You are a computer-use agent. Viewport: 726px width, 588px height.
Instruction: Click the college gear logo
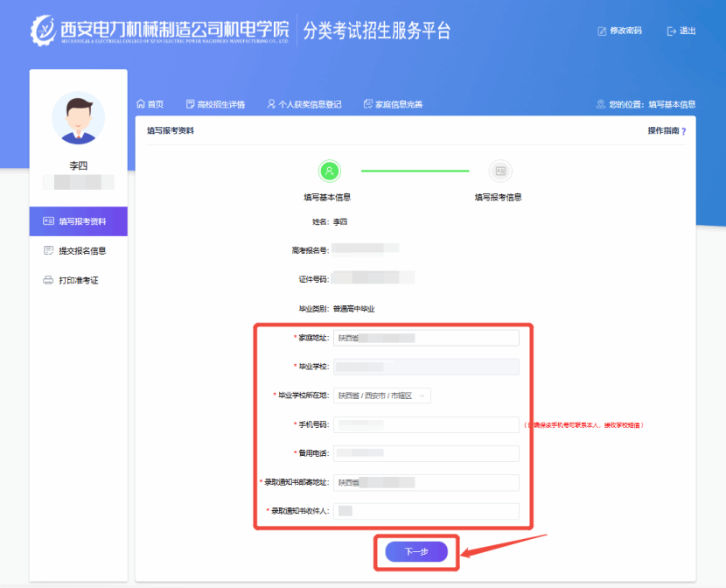click(x=43, y=31)
